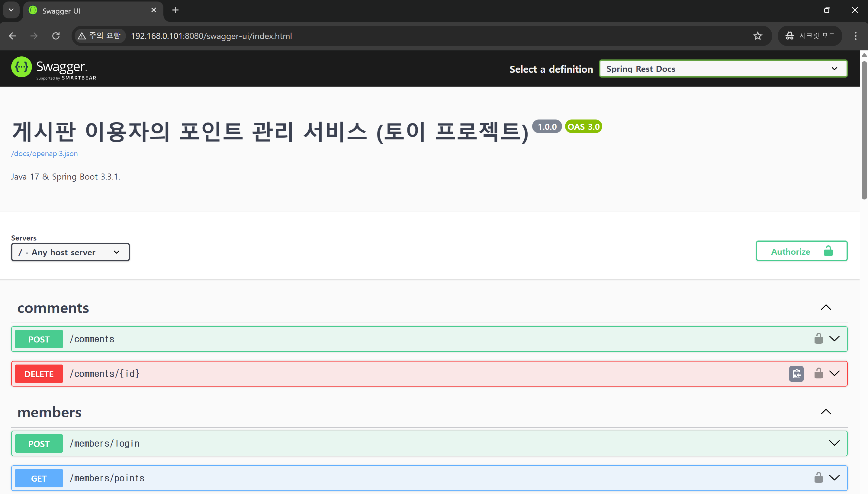Click the Java 17 & Spring Boot description

point(66,177)
